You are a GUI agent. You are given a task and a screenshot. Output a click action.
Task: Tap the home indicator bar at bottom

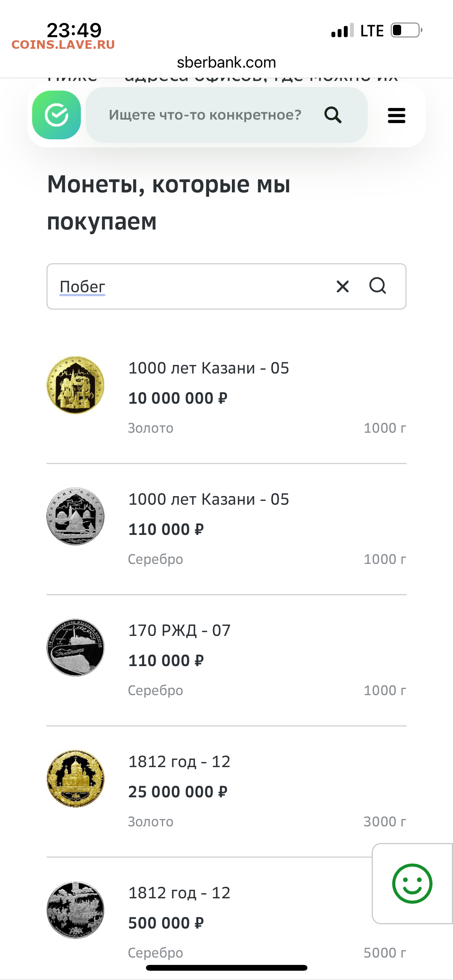click(226, 968)
